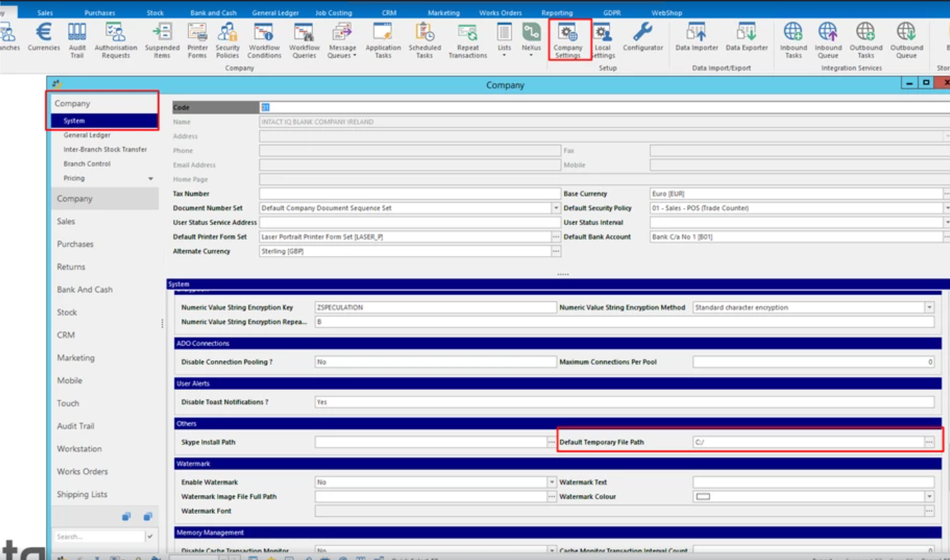
Task: Open Inbound Queue integration service
Action: pos(828,38)
